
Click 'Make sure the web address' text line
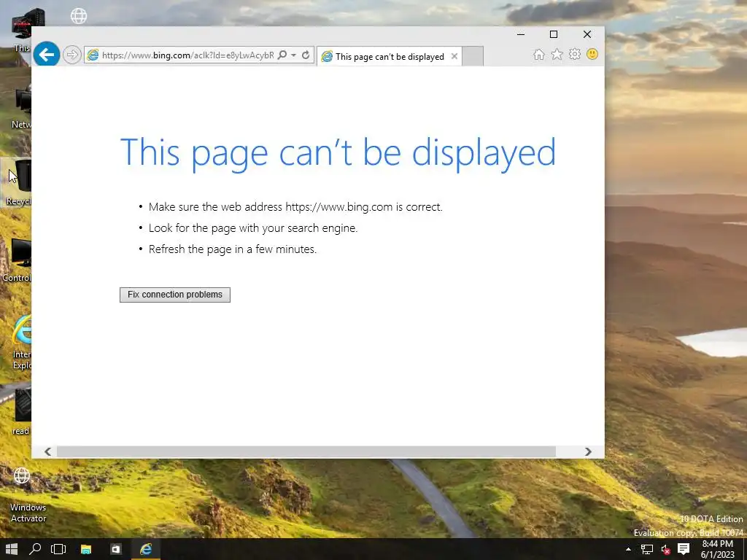295,207
